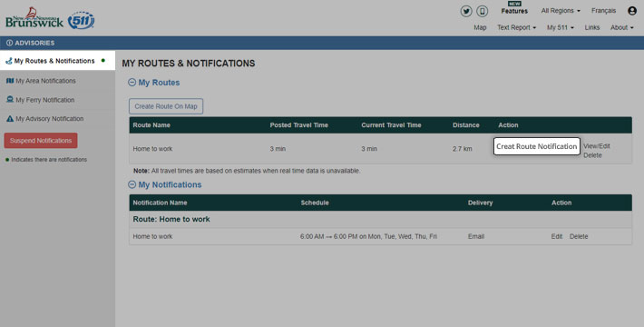Viewport: 644px width, 327px height.
Task: Click the Distance column header
Action: (x=465, y=125)
